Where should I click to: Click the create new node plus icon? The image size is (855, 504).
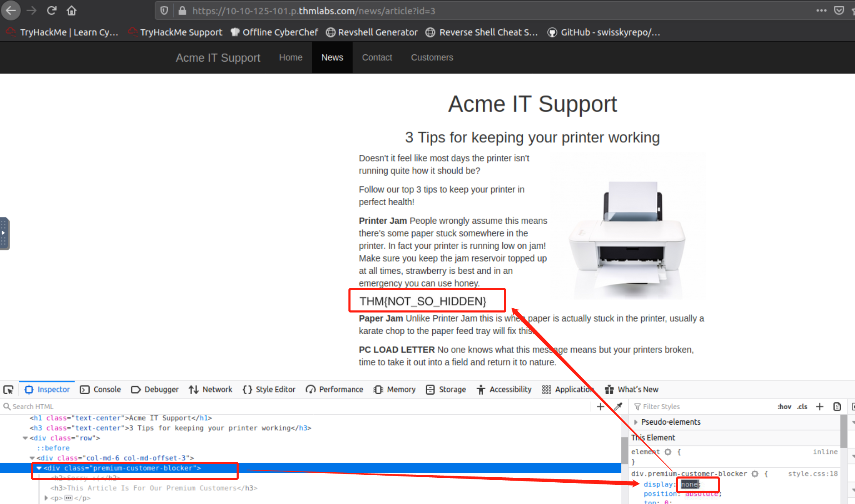point(600,406)
